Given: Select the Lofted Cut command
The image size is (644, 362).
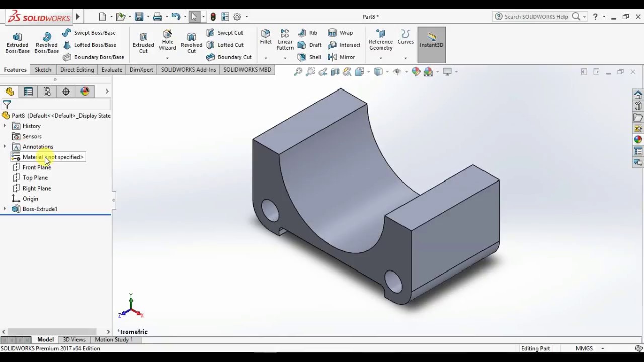Looking at the screenshot, I should pyautogui.click(x=225, y=45).
